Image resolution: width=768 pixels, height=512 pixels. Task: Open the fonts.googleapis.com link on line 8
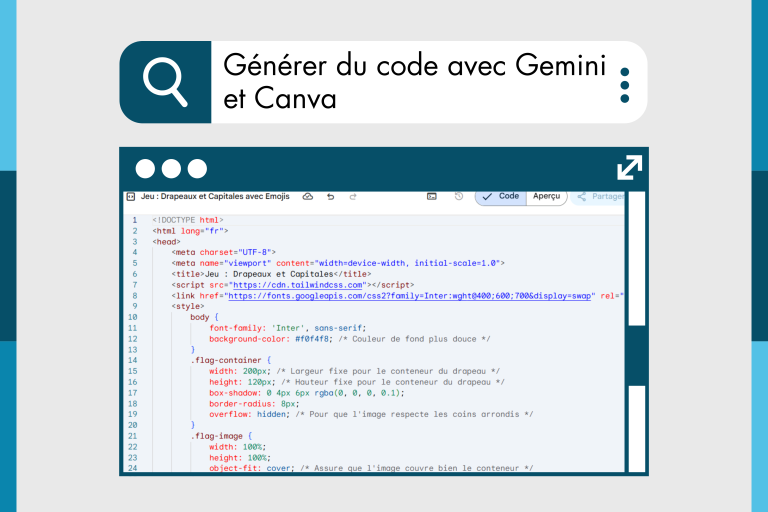[x=409, y=295]
